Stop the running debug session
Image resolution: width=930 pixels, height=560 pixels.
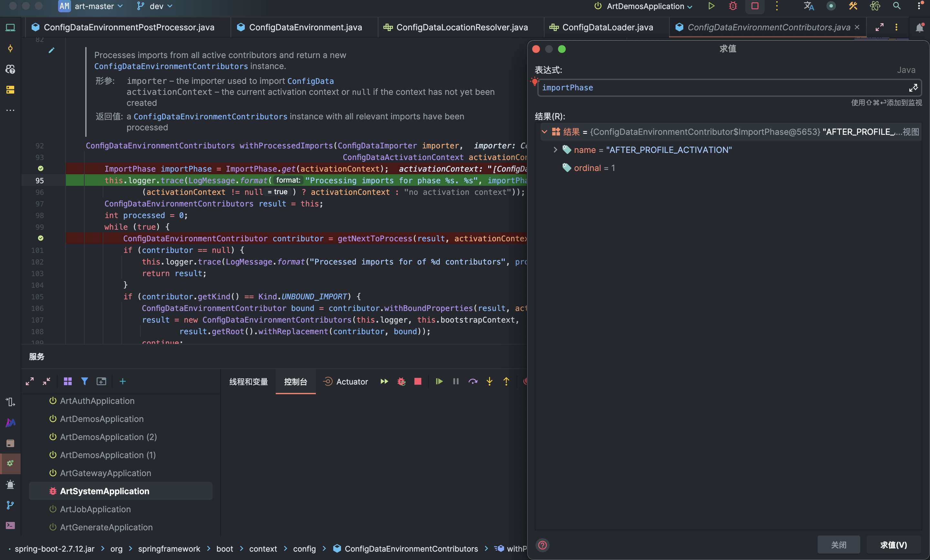pos(418,381)
